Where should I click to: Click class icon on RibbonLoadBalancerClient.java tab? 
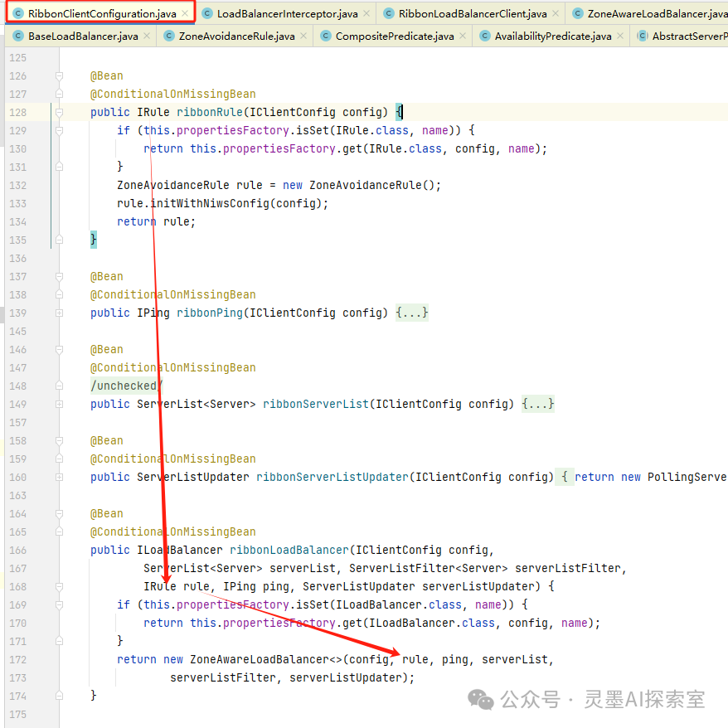pos(389,14)
